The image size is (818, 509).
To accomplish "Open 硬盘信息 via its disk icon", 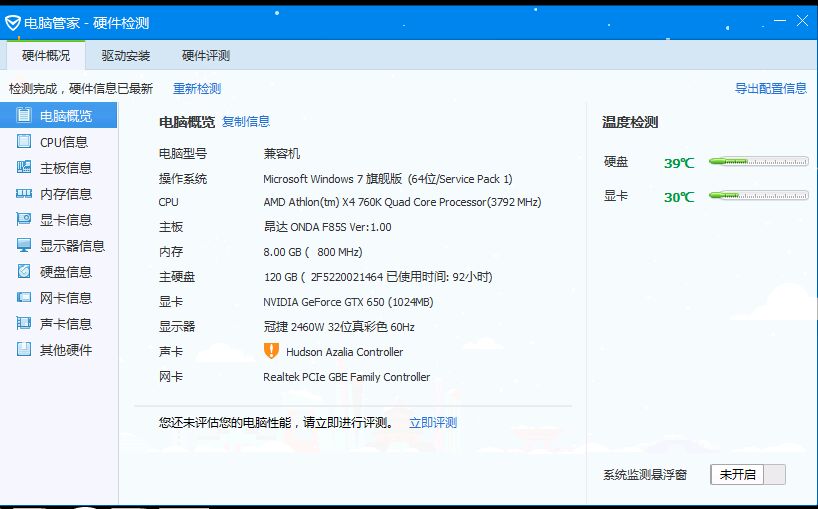I will coord(23,271).
